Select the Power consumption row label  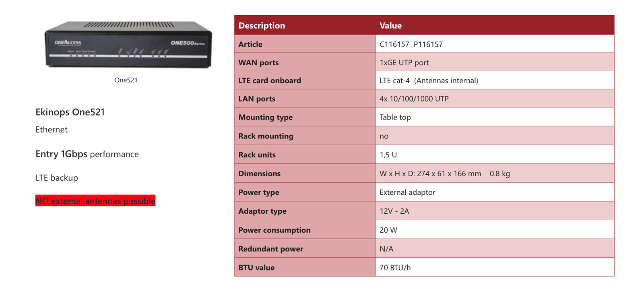pyautogui.click(x=275, y=230)
